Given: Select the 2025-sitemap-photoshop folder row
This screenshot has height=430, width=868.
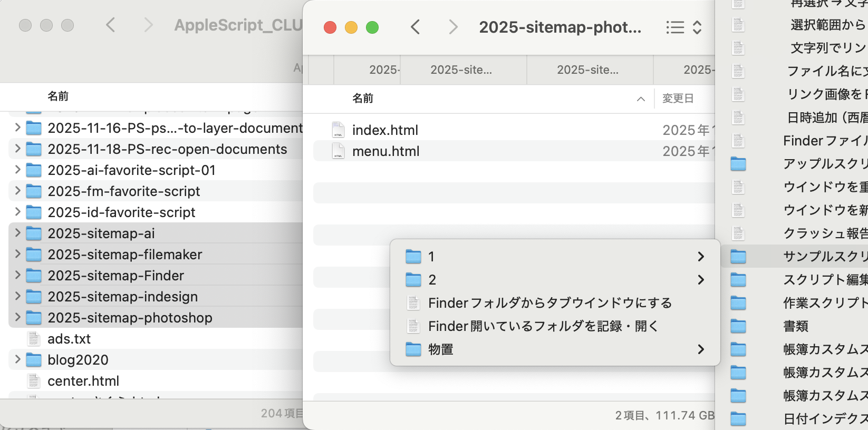Looking at the screenshot, I should 130,318.
